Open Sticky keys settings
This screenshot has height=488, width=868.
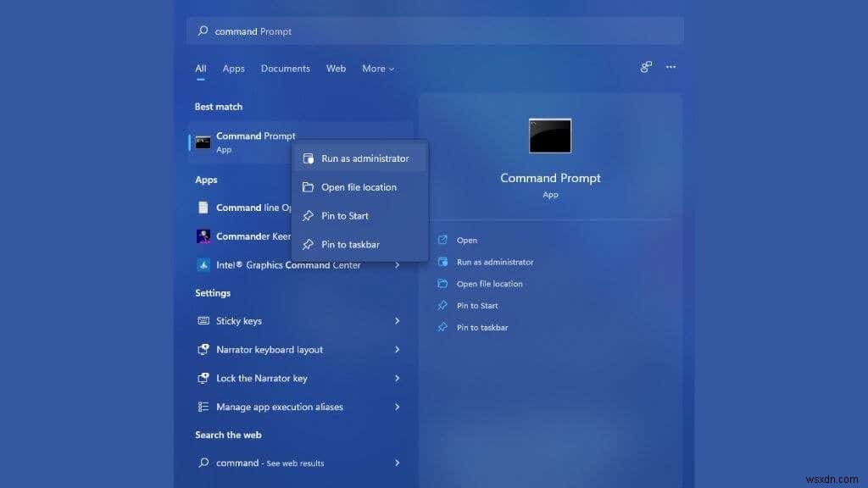pos(240,320)
